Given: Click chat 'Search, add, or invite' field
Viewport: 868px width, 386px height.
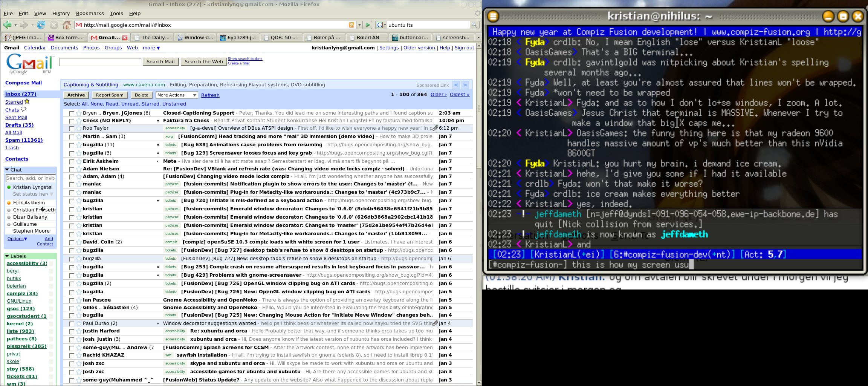Looking at the screenshot, I should (31, 178).
